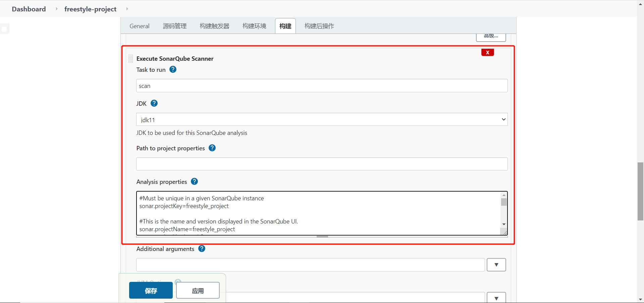Focus the Task to run input
The image size is (644, 303).
pyautogui.click(x=322, y=86)
